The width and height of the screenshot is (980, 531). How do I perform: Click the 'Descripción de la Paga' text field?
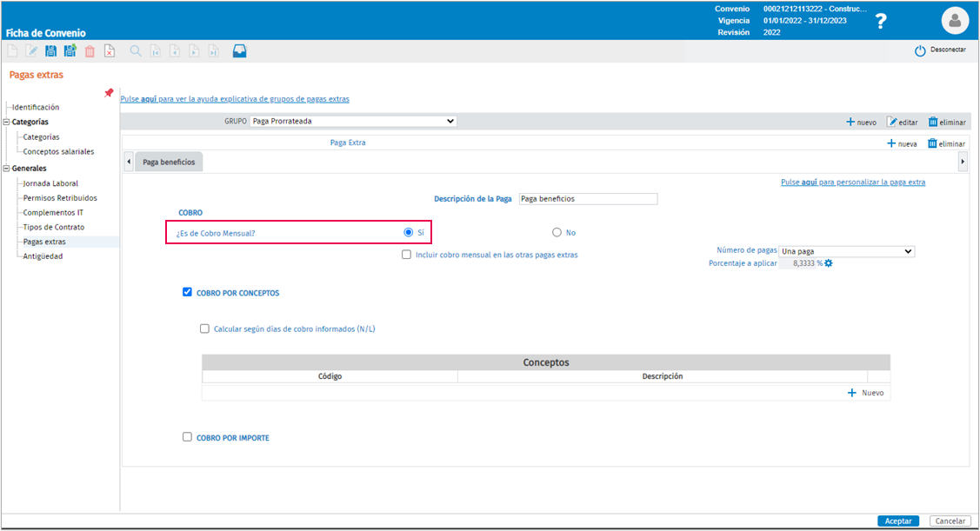(x=588, y=199)
